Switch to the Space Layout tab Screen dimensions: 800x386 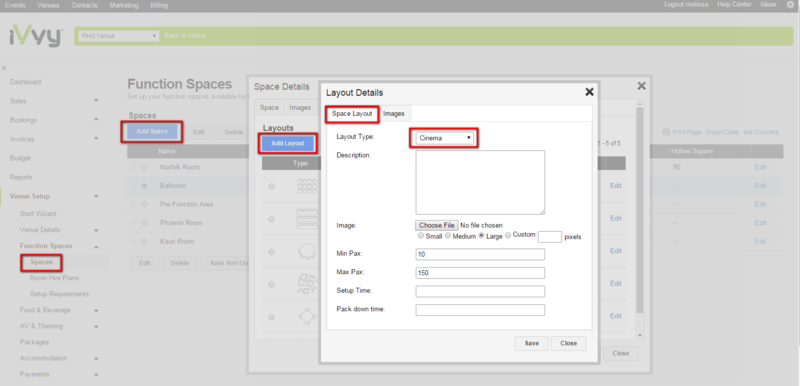tap(352, 114)
